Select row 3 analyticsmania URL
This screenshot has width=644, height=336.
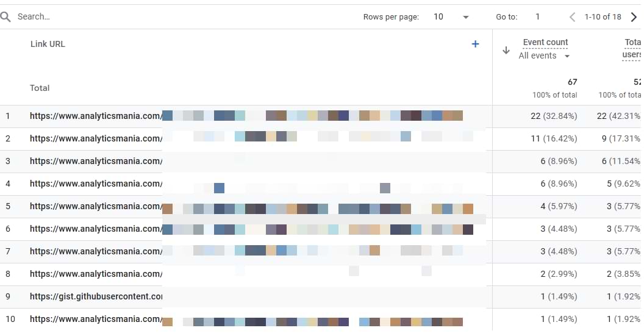tap(96, 161)
